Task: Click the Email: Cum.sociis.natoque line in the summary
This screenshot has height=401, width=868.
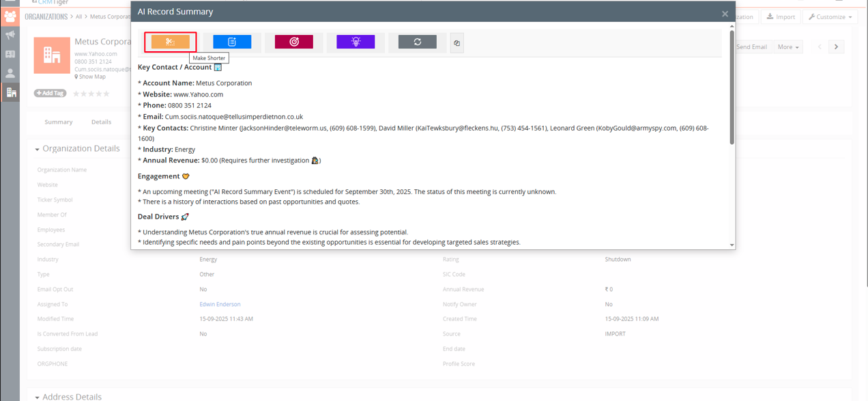Action: click(x=220, y=117)
